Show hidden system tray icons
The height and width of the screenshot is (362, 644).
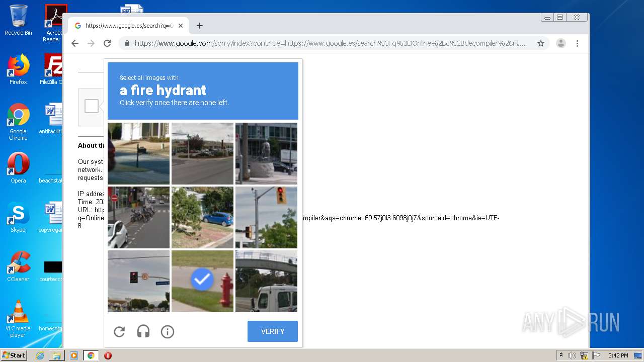[x=561, y=355]
